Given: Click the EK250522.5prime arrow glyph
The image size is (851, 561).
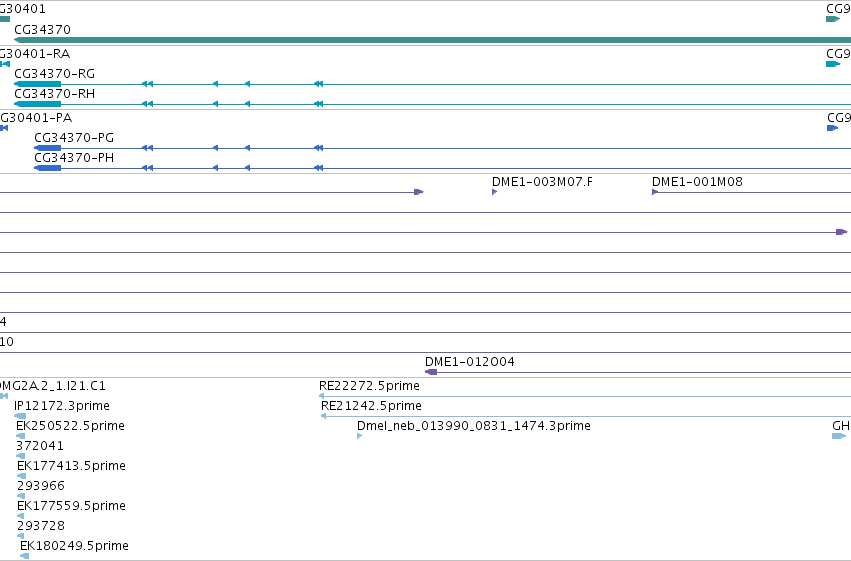Looking at the screenshot, I should tap(21, 436).
